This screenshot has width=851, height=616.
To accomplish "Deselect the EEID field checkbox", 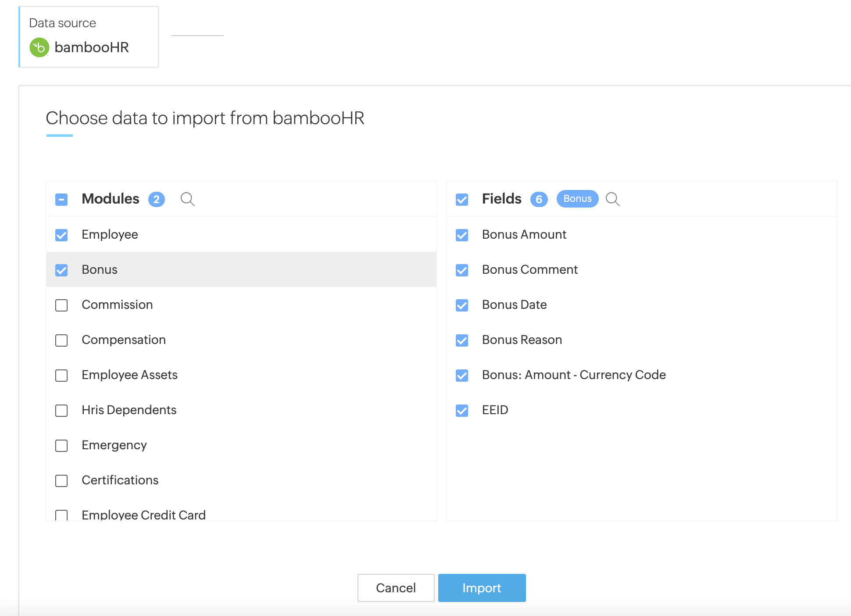I will [462, 411].
